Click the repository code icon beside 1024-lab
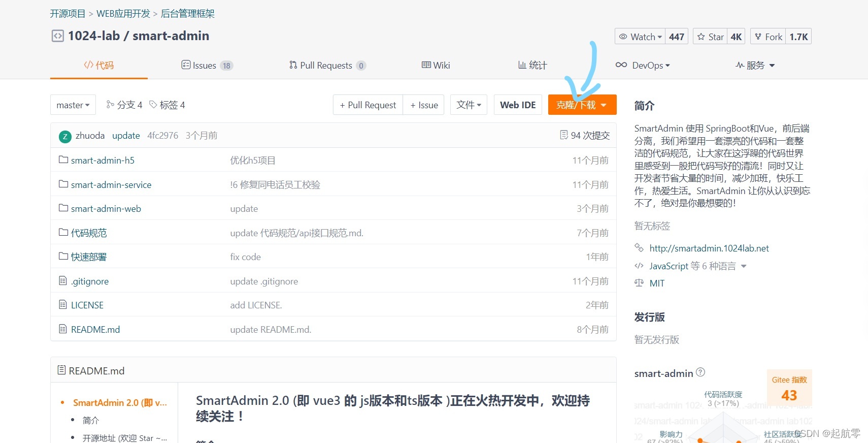868x443 pixels. tap(58, 36)
